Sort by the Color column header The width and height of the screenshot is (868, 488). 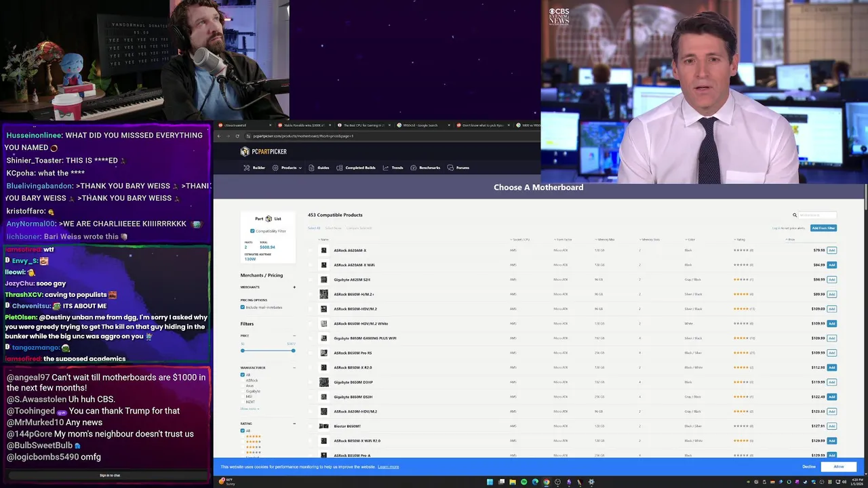[x=690, y=239]
